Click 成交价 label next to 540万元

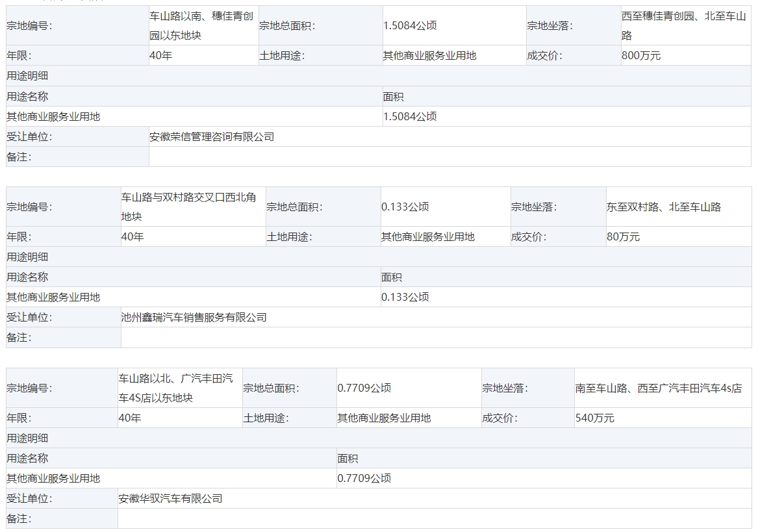[x=500, y=418]
